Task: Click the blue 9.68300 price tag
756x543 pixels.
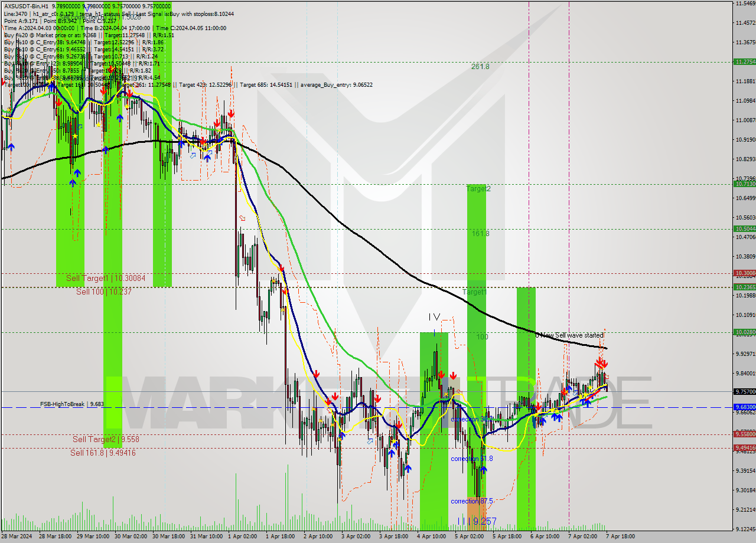Action: pos(744,407)
